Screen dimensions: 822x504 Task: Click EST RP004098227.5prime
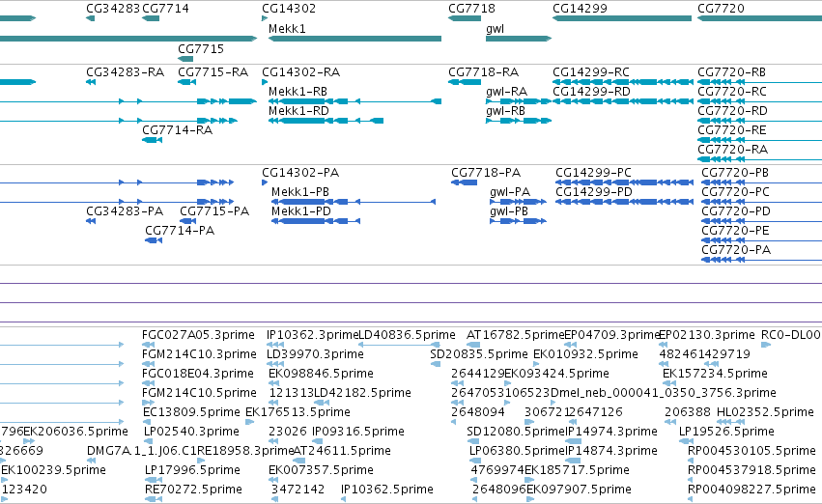751,490
